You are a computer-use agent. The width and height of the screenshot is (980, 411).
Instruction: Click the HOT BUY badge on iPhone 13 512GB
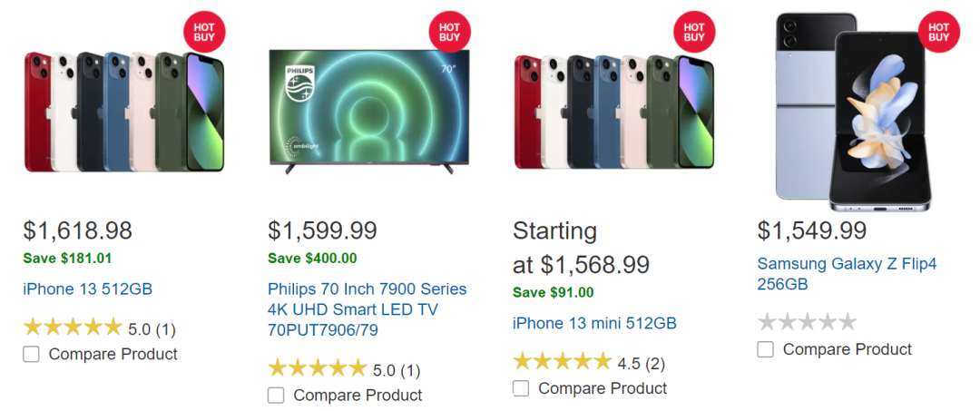click(x=204, y=31)
